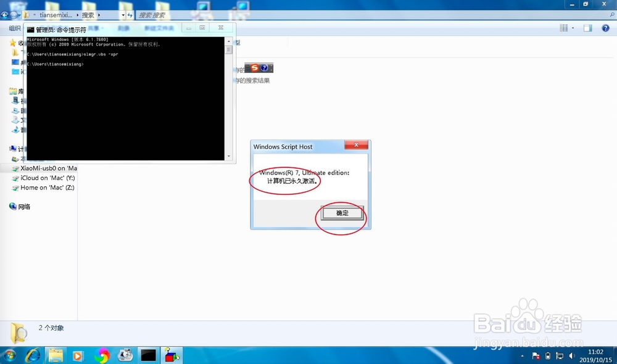Show hidden system tray icons
Viewport: 617px width, 364px height.
click(522, 356)
